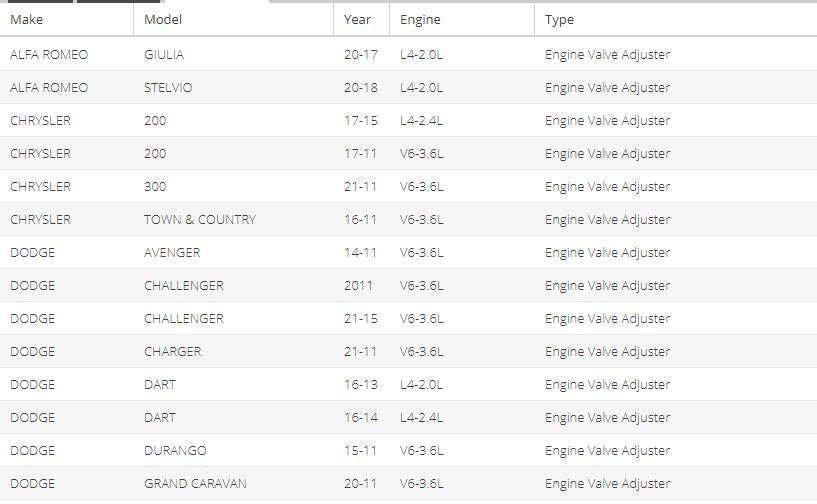Screen dimensions: 817x504
Task: Select the Chrysler 300 model cell
Action: click(x=155, y=187)
